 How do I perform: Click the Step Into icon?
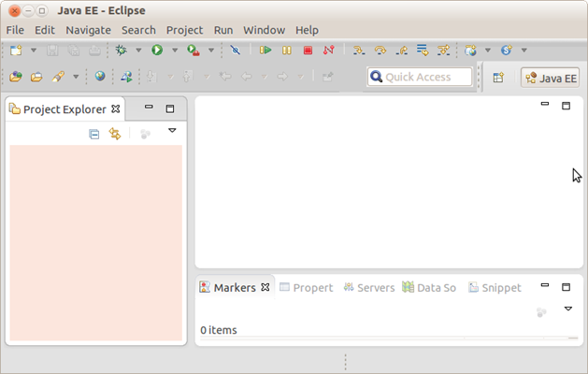[x=359, y=50]
